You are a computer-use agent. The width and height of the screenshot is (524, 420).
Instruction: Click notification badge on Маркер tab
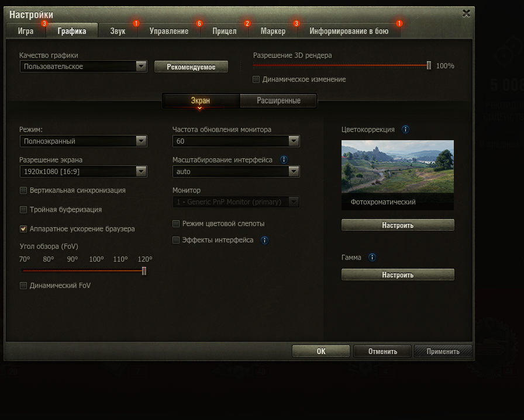pyautogui.click(x=295, y=25)
